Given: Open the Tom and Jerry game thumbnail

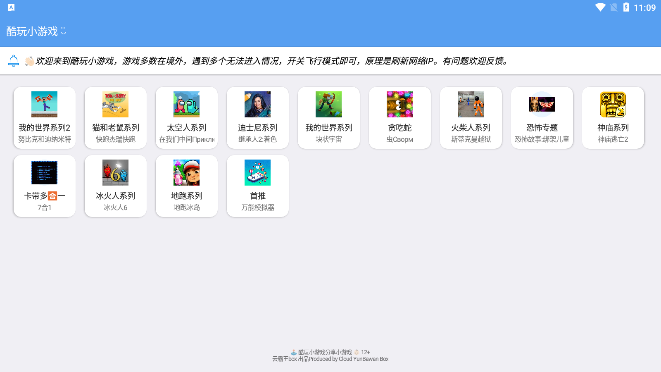Looking at the screenshot, I should coord(116,104).
